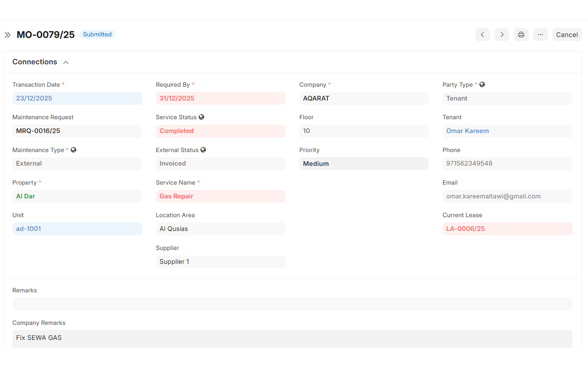
Task: Click the Cancel button
Action: pyautogui.click(x=567, y=34)
